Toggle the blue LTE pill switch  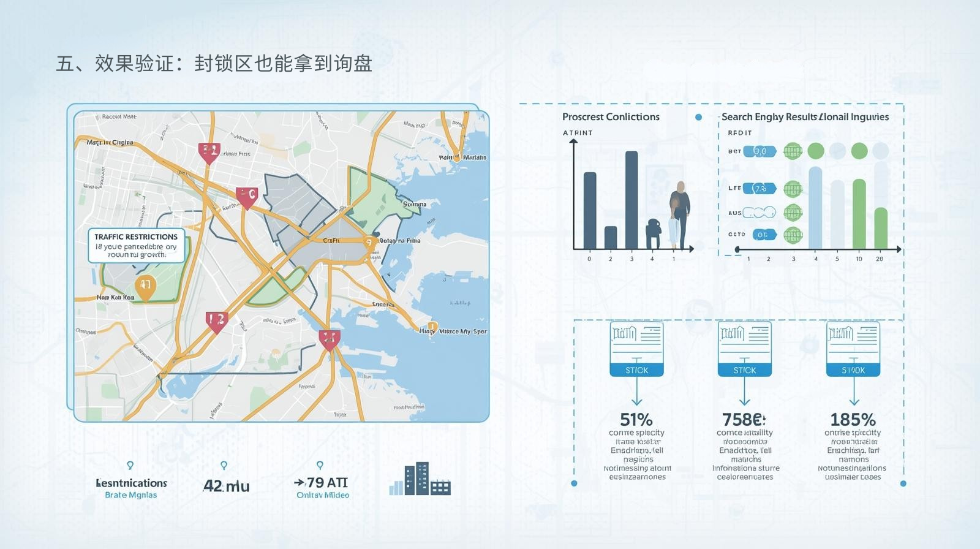tap(759, 189)
